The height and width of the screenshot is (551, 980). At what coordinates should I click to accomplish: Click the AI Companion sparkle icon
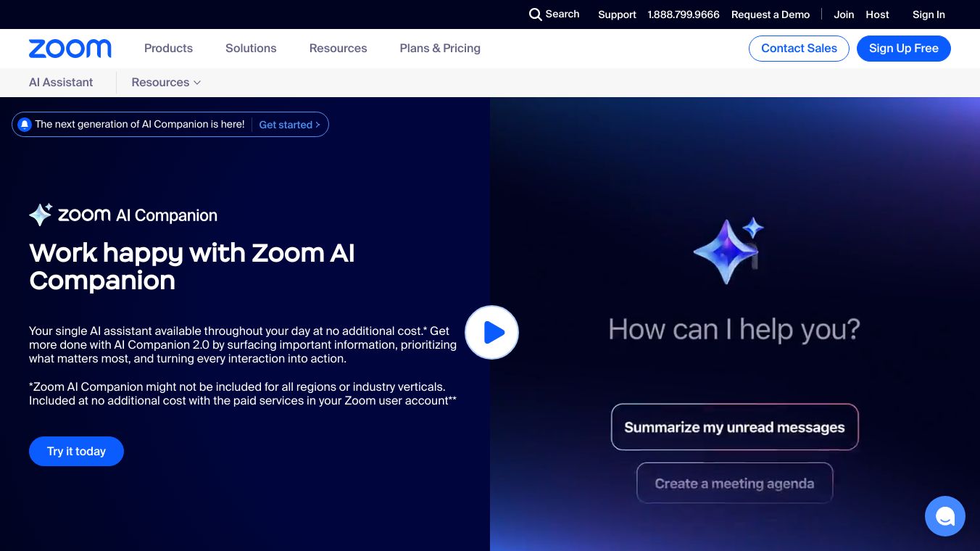pos(41,215)
